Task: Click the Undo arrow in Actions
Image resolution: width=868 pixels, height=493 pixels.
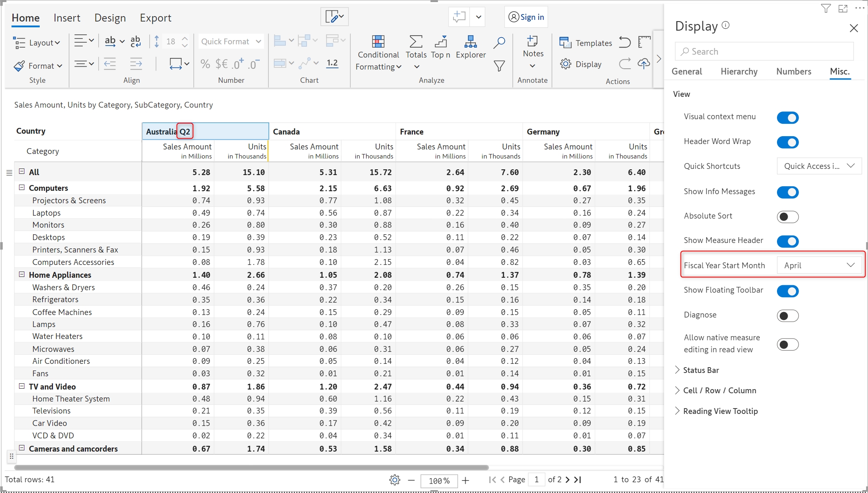Action: pyautogui.click(x=625, y=42)
